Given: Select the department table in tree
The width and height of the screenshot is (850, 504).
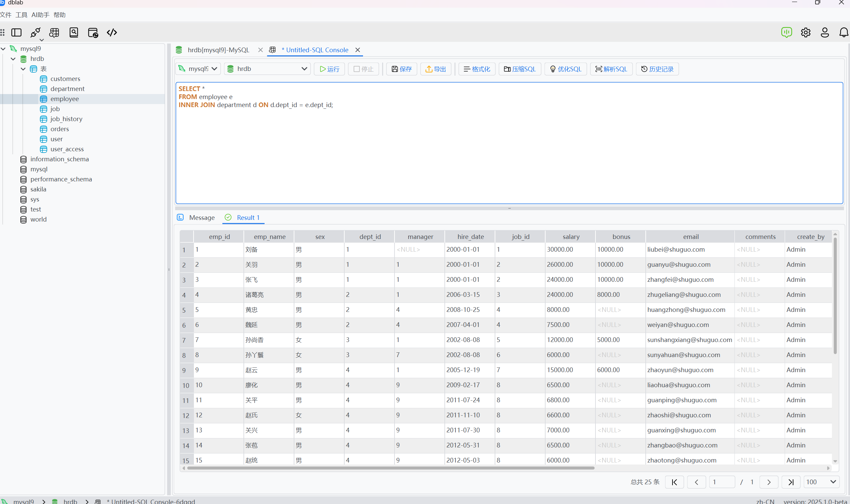Looking at the screenshot, I should pyautogui.click(x=67, y=89).
